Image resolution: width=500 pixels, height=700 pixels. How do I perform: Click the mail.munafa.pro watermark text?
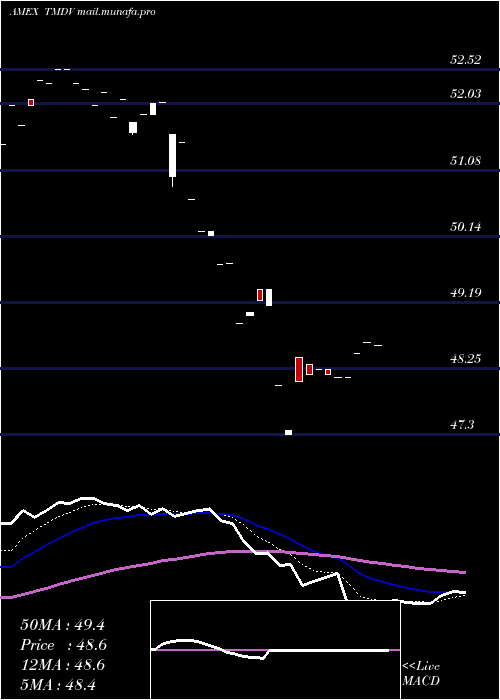pyautogui.click(x=117, y=12)
